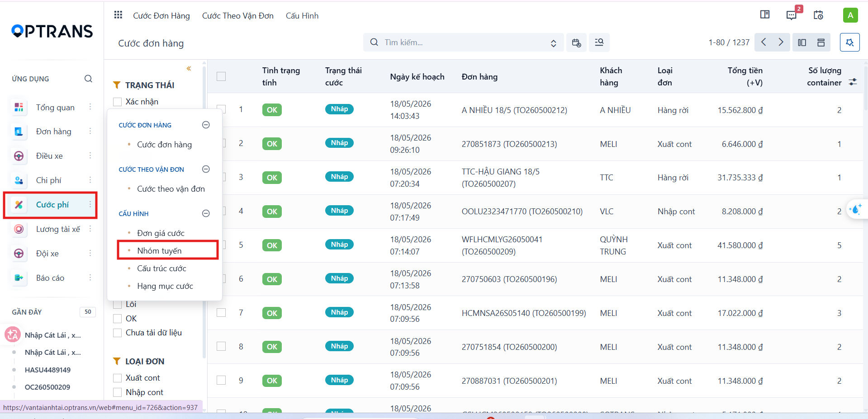Click the column settings icon in table header
868x419 pixels.
[x=853, y=82]
